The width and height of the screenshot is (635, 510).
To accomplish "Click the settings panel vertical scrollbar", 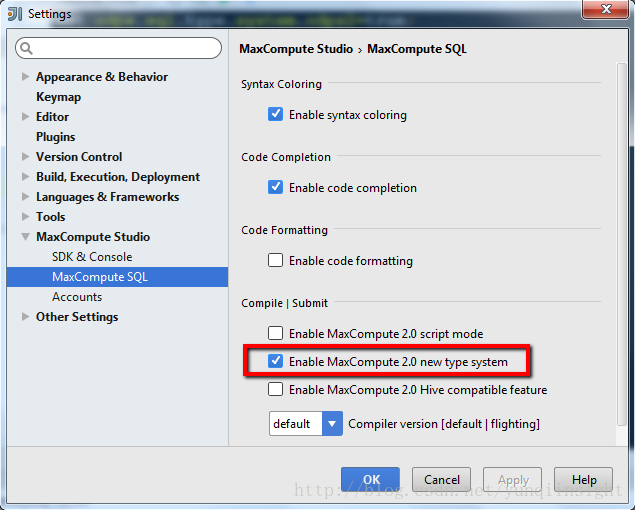I will (x=622, y=243).
